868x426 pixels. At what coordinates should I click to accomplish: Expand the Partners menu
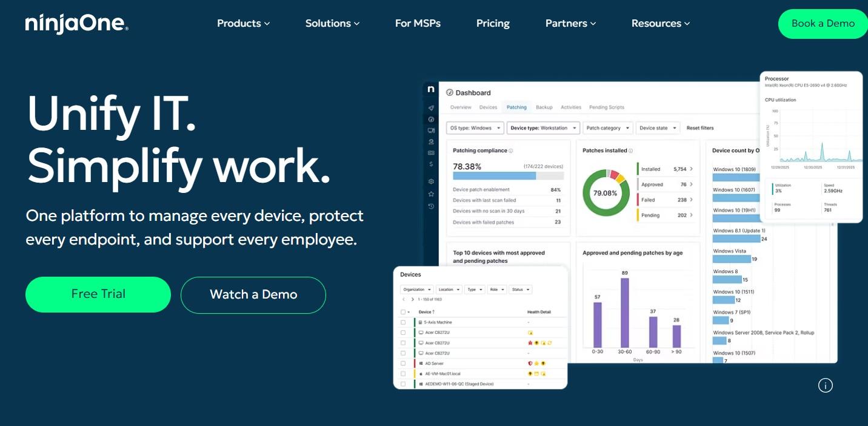571,24
